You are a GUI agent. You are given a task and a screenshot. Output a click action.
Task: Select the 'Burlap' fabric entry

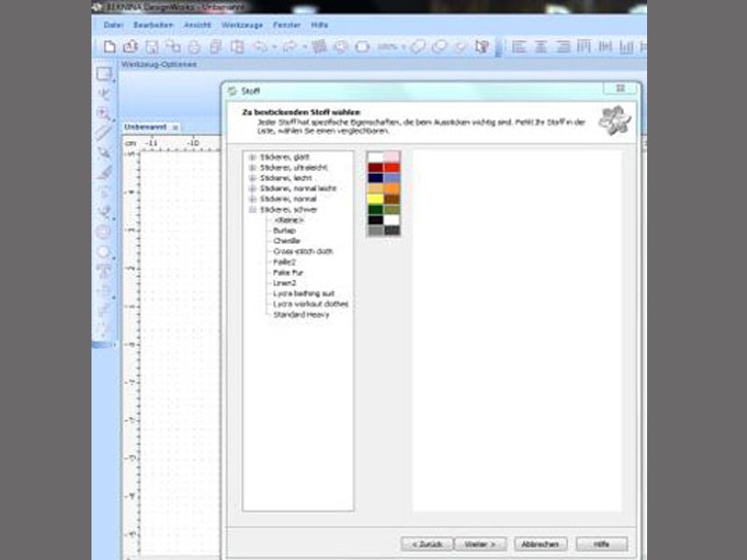pos(285,231)
